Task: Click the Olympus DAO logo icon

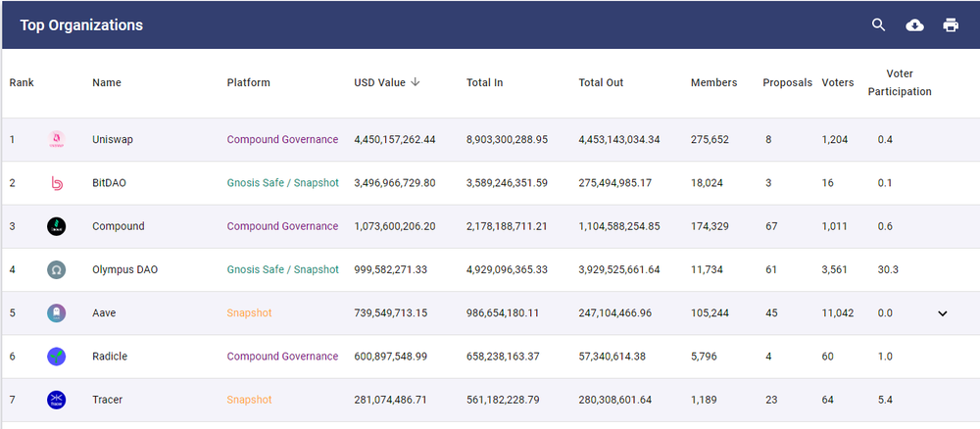Action: click(56, 269)
